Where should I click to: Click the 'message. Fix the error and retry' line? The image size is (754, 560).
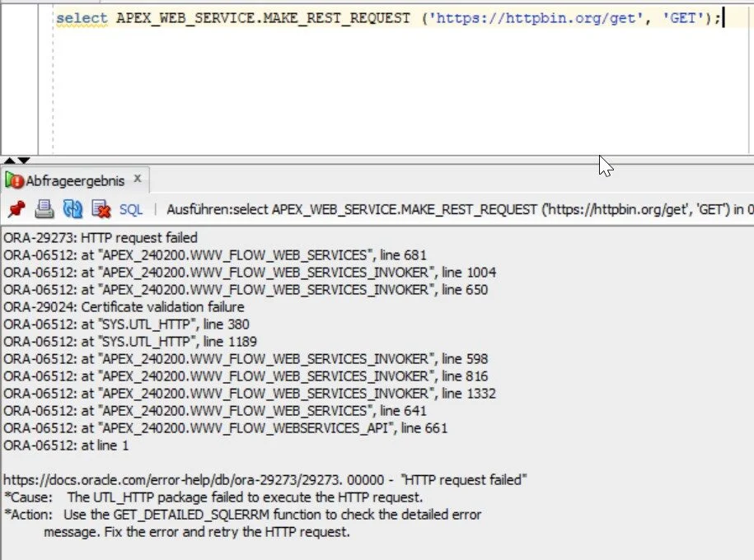(x=197, y=532)
